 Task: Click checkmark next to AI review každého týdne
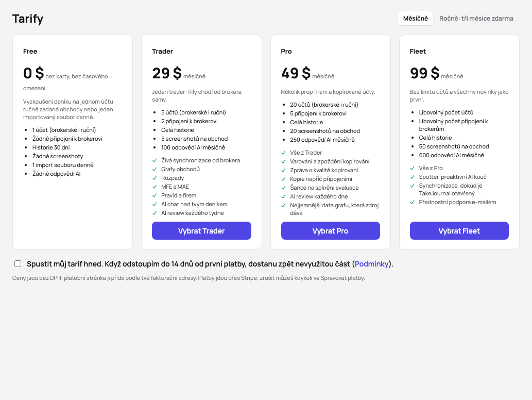point(155,213)
